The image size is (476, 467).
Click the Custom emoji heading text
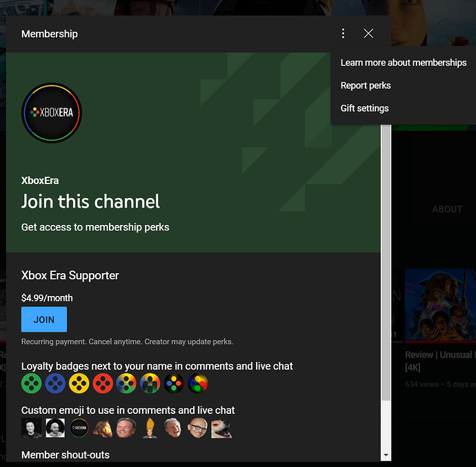pyautogui.click(x=128, y=410)
